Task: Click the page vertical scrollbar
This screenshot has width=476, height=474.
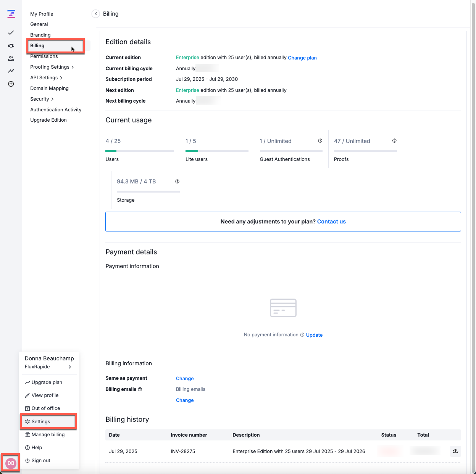Action: pos(473,229)
